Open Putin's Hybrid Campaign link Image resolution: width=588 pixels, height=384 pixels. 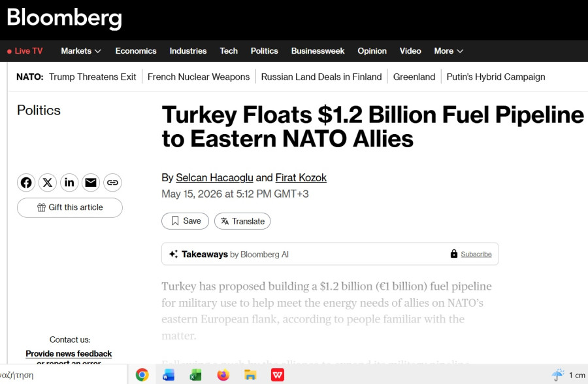tap(496, 77)
